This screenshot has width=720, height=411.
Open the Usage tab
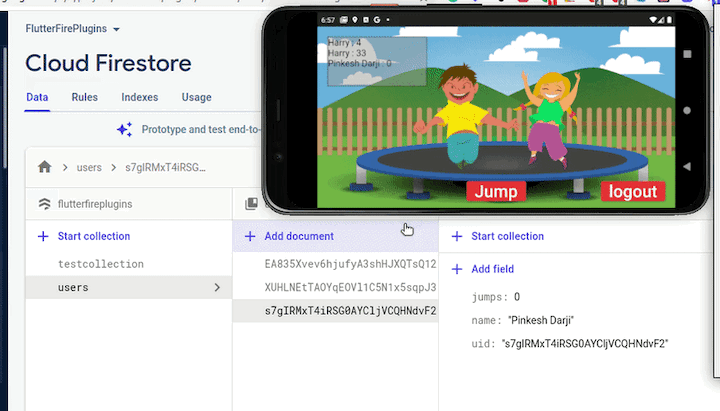pyautogui.click(x=197, y=97)
